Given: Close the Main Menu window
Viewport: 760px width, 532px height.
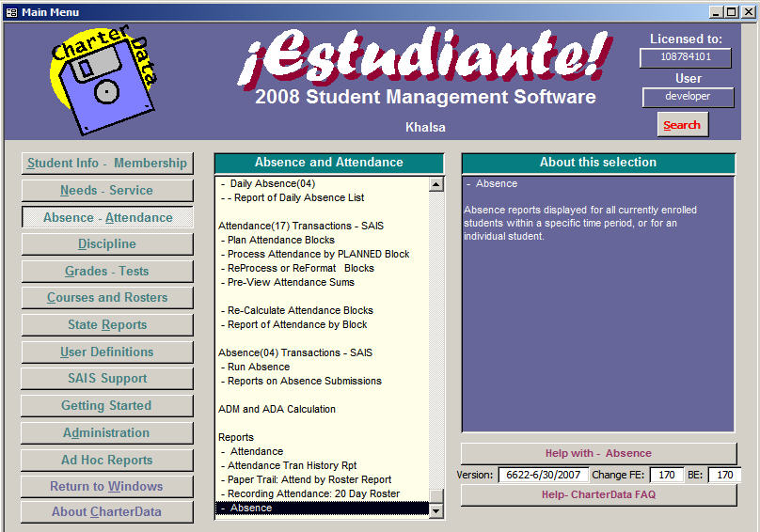Looking at the screenshot, I should coord(749,12).
